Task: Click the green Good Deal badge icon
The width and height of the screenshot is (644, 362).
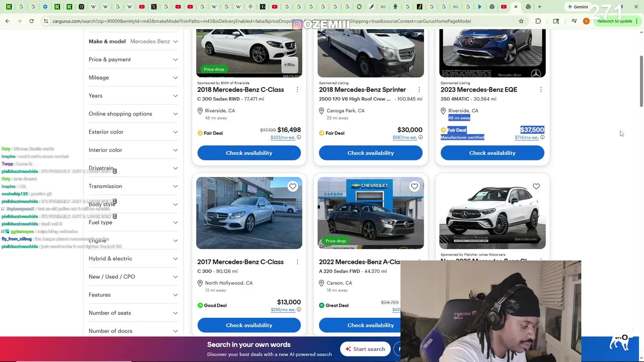Action: (200, 305)
